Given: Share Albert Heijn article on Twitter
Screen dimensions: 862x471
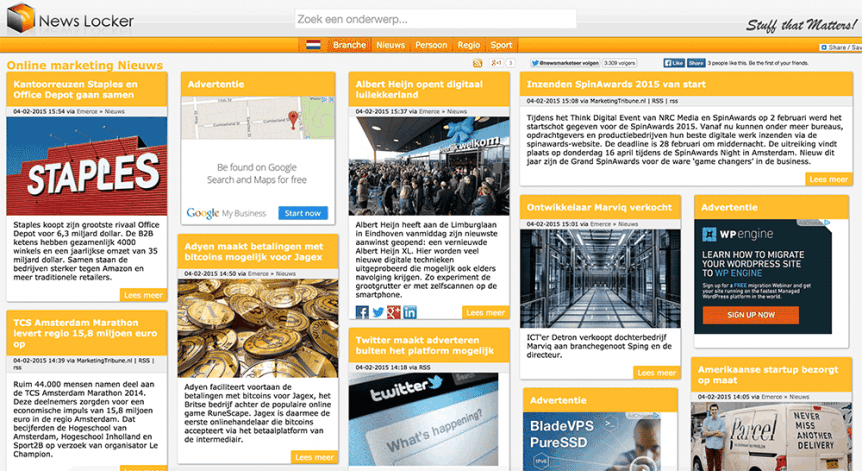Looking at the screenshot, I should [x=378, y=312].
